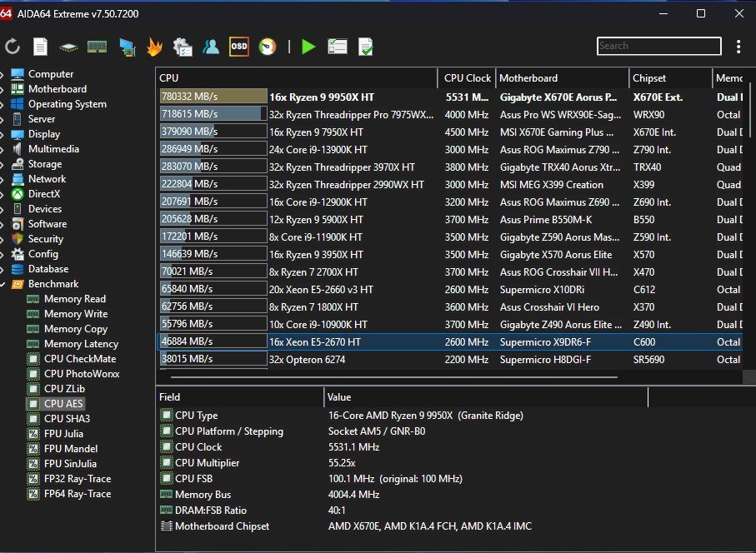Open the flame stability test icon

tap(154, 47)
